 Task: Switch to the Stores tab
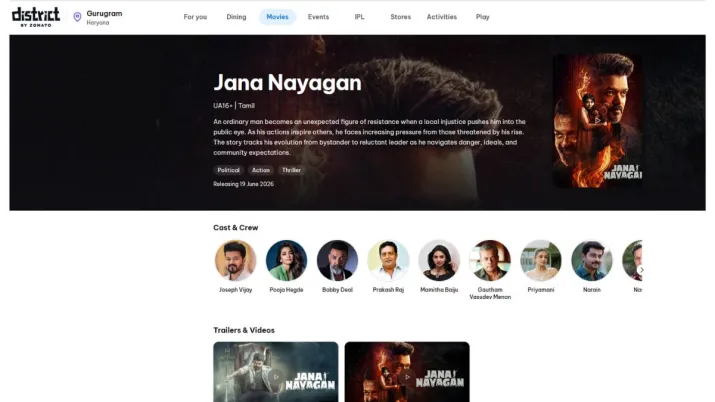[x=400, y=17]
